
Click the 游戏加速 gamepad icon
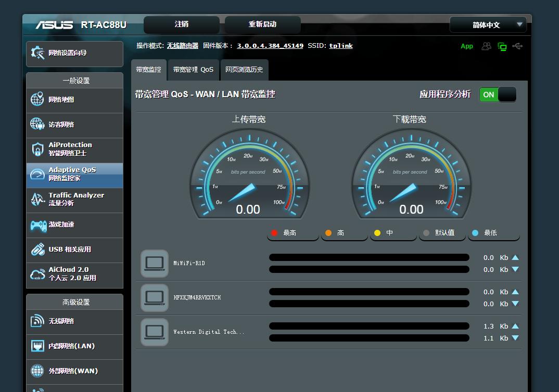(x=37, y=225)
